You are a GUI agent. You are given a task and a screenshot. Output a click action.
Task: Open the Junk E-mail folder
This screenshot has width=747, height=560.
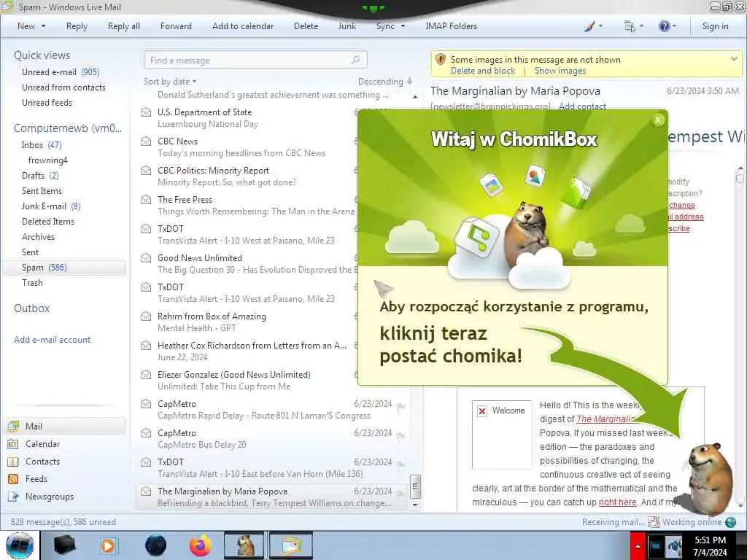(x=51, y=206)
